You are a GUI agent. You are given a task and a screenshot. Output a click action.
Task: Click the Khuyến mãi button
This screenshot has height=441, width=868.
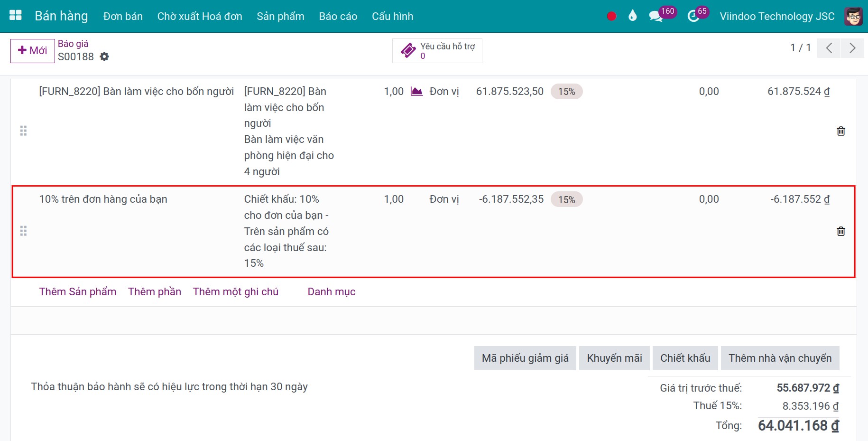click(614, 358)
